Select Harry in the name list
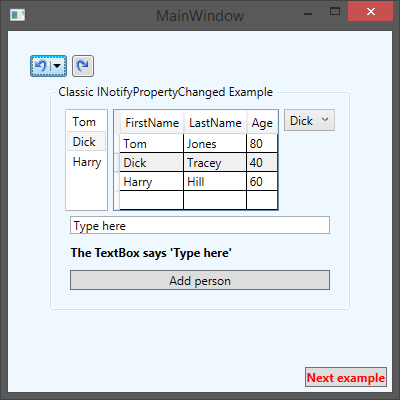 86,162
